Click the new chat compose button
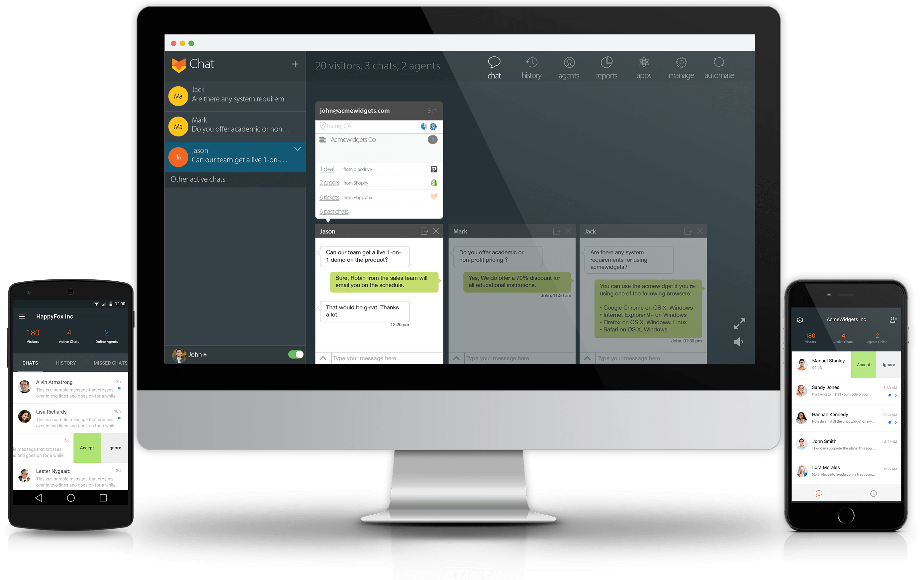924x580 pixels. point(295,64)
